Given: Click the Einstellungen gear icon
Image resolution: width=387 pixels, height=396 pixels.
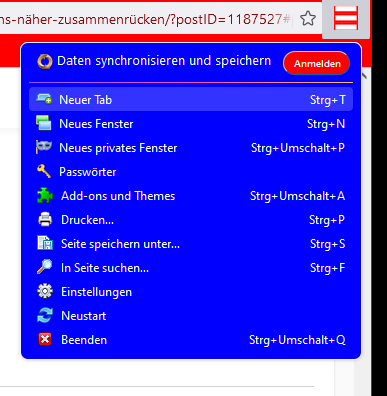Looking at the screenshot, I should click(45, 291).
